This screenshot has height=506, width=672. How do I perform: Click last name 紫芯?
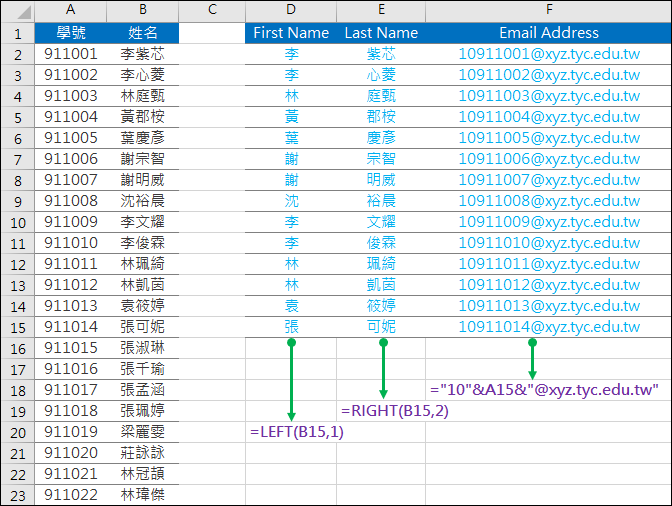tap(381, 54)
